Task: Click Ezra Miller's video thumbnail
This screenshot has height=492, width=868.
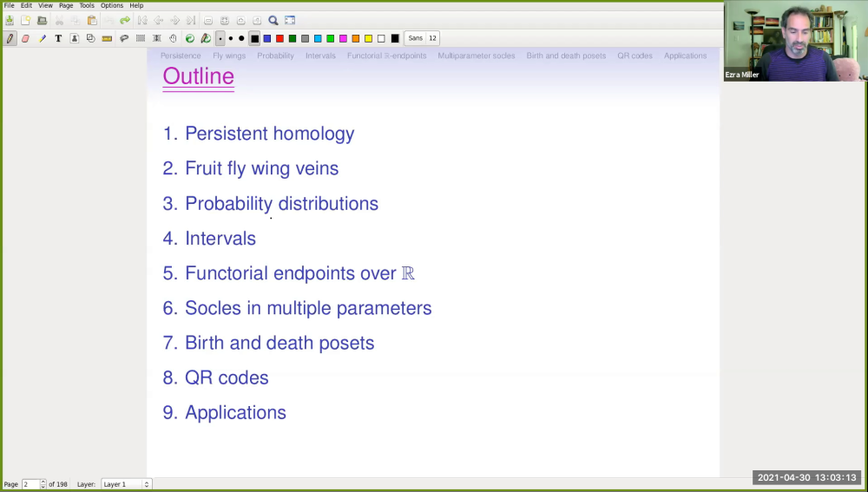Action: pyautogui.click(x=795, y=42)
